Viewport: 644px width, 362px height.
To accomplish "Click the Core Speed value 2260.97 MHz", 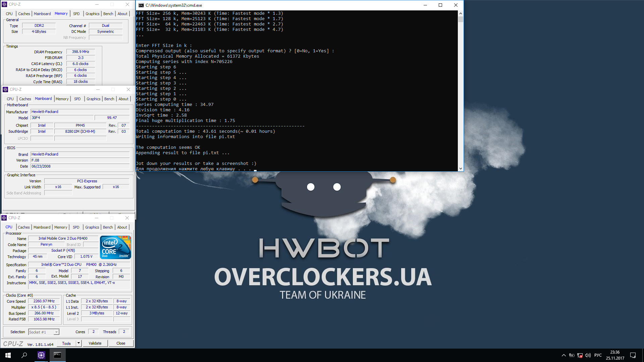I will [x=44, y=301].
